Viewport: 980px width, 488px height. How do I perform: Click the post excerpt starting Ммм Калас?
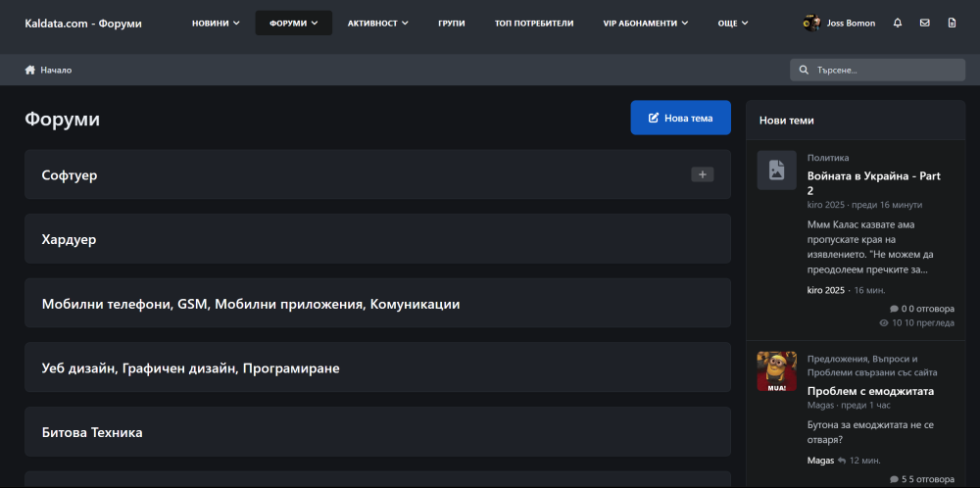(870, 247)
